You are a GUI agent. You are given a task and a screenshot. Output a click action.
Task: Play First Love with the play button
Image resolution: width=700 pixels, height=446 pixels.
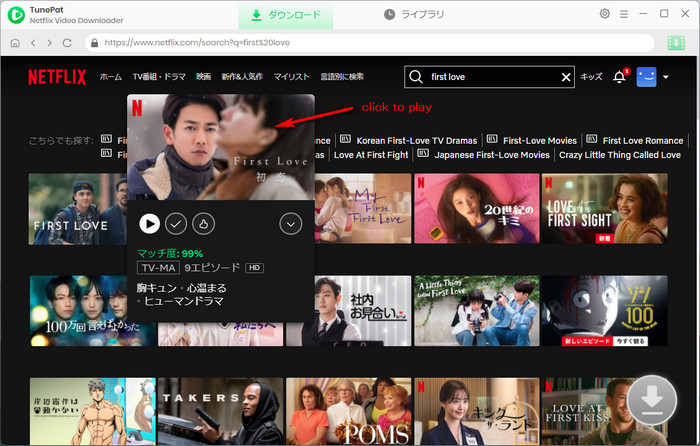(x=150, y=224)
